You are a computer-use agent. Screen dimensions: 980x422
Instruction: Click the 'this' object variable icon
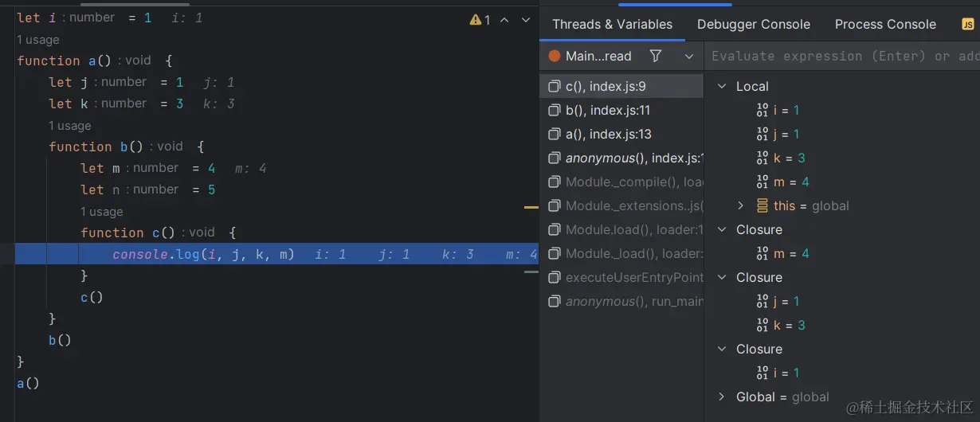point(762,205)
